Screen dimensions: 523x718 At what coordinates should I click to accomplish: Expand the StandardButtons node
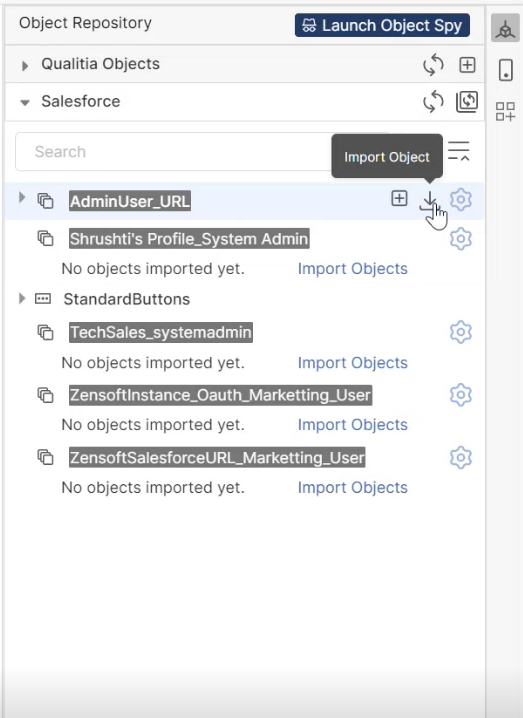pyautogui.click(x=22, y=299)
